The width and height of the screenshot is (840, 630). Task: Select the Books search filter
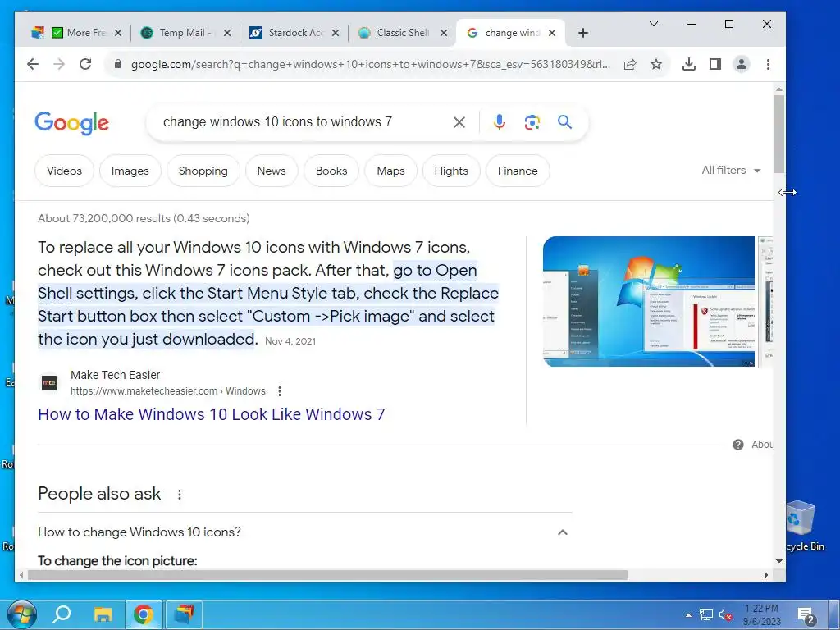click(x=331, y=171)
